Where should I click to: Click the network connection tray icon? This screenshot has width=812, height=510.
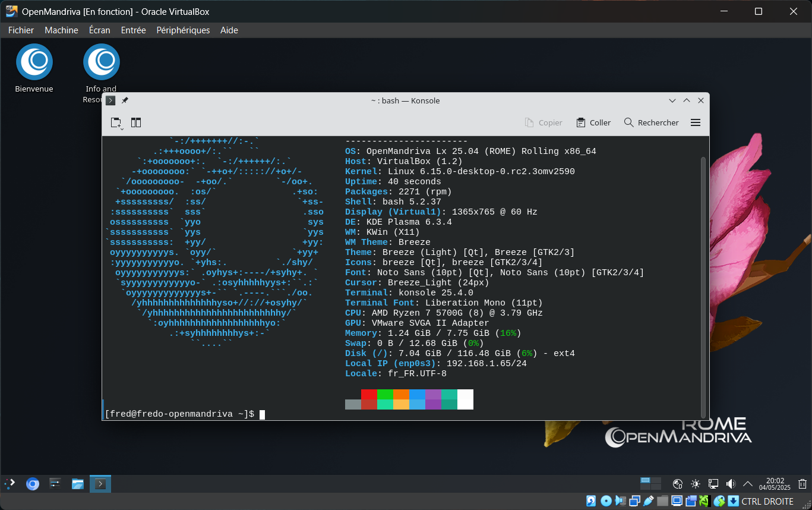[713, 484]
